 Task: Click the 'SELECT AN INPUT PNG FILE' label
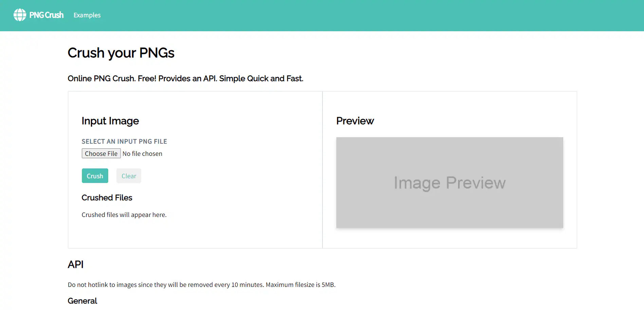pos(124,142)
